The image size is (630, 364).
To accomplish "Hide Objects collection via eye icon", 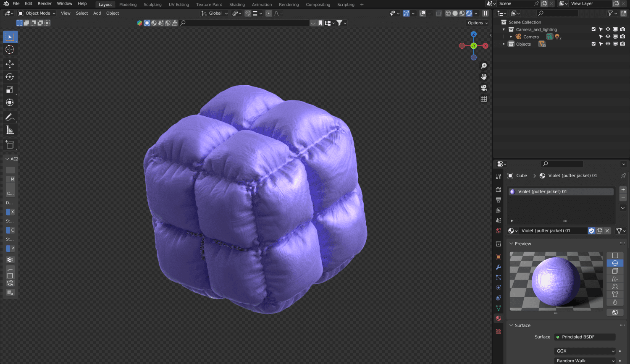I will coord(608,44).
